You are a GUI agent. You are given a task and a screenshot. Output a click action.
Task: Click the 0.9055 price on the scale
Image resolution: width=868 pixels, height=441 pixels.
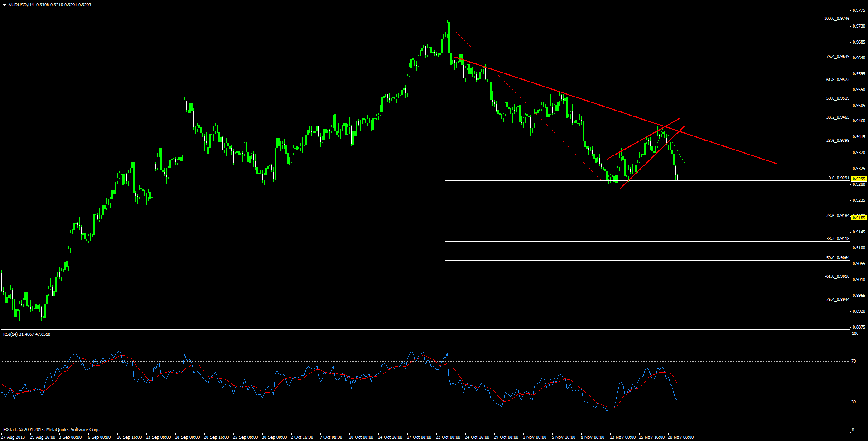(859, 264)
